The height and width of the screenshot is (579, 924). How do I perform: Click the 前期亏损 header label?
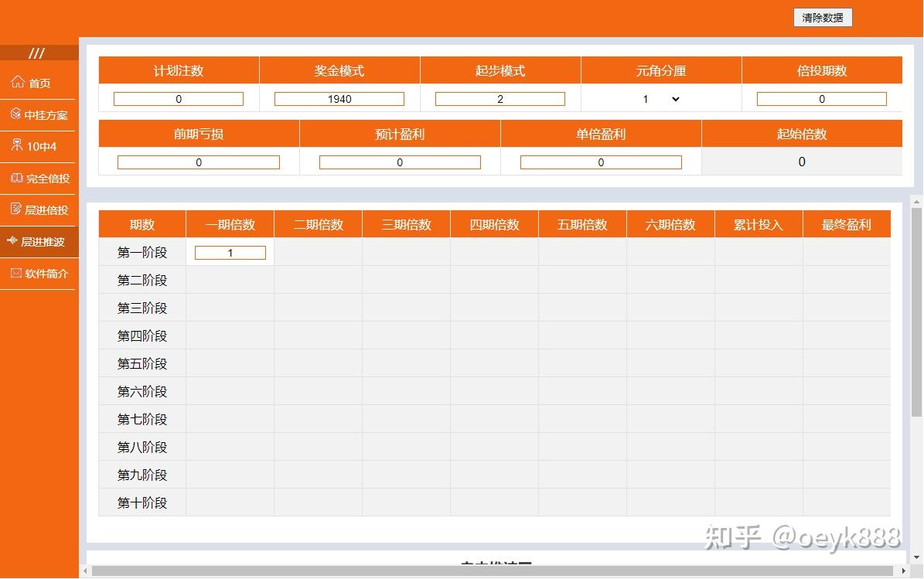(199, 134)
